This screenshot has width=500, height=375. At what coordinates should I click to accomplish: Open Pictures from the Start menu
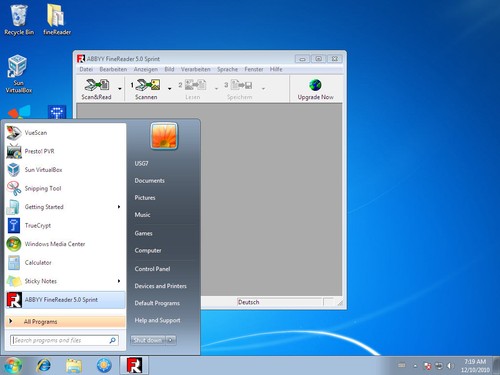tap(145, 198)
